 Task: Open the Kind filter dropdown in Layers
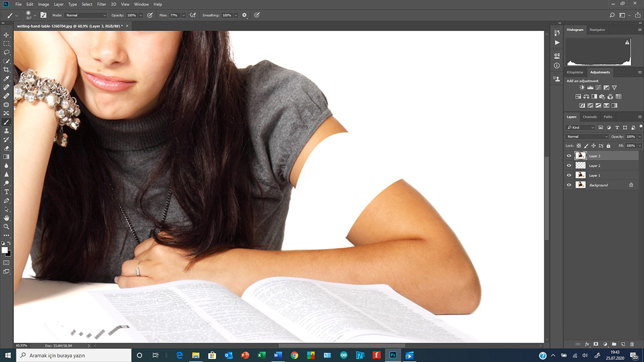[x=581, y=128]
